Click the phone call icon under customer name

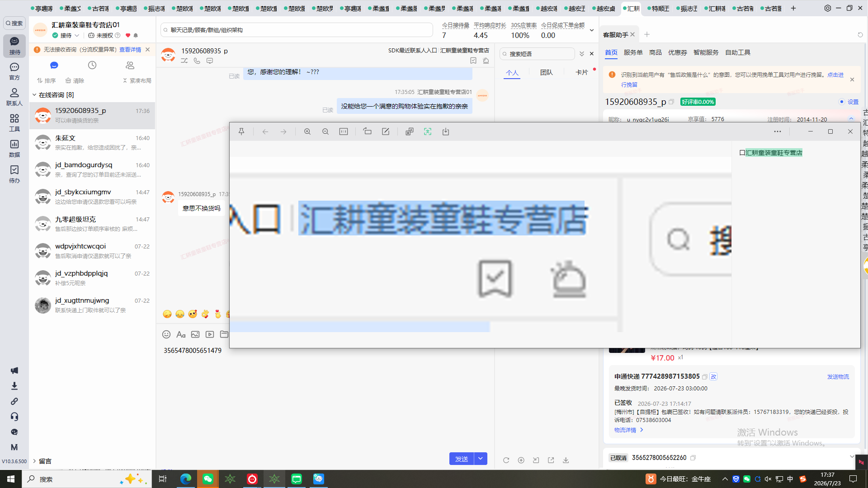tap(197, 61)
